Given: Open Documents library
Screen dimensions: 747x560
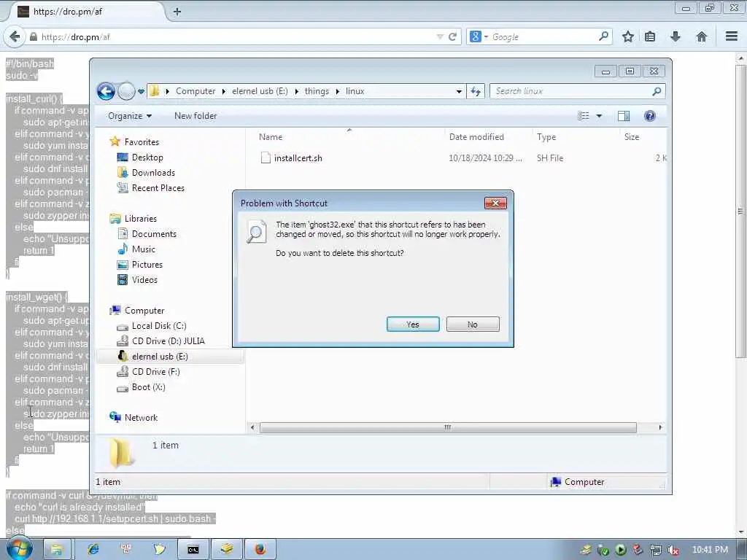Looking at the screenshot, I should pos(154,234).
